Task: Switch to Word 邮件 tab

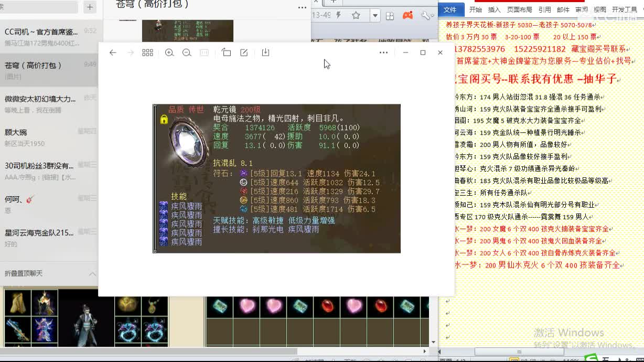Action: [563, 9]
